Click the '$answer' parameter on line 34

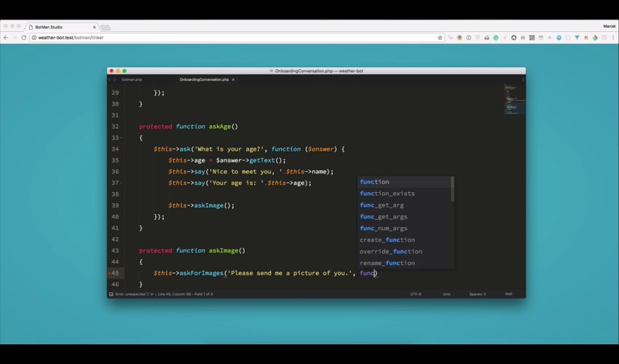(320, 149)
